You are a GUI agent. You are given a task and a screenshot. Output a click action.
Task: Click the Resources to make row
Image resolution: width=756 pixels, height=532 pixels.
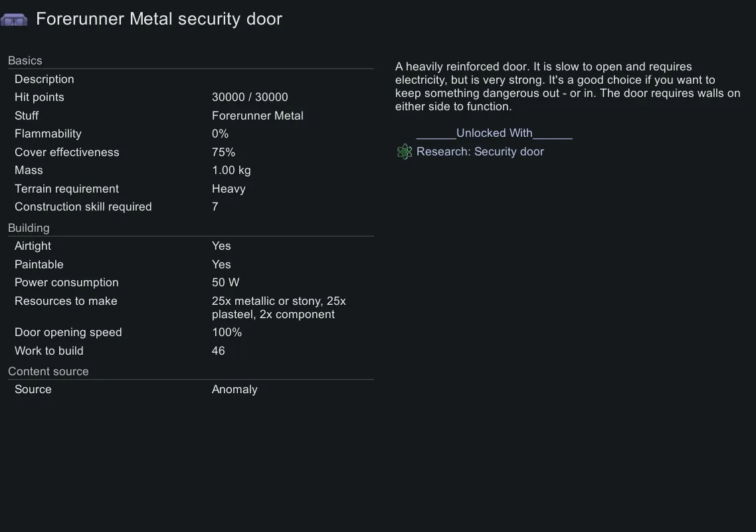(x=191, y=308)
